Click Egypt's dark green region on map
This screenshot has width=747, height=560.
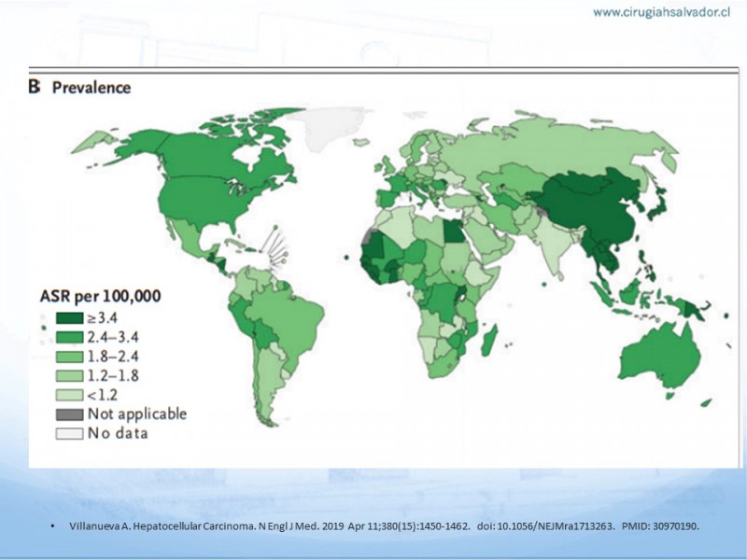click(x=455, y=231)
